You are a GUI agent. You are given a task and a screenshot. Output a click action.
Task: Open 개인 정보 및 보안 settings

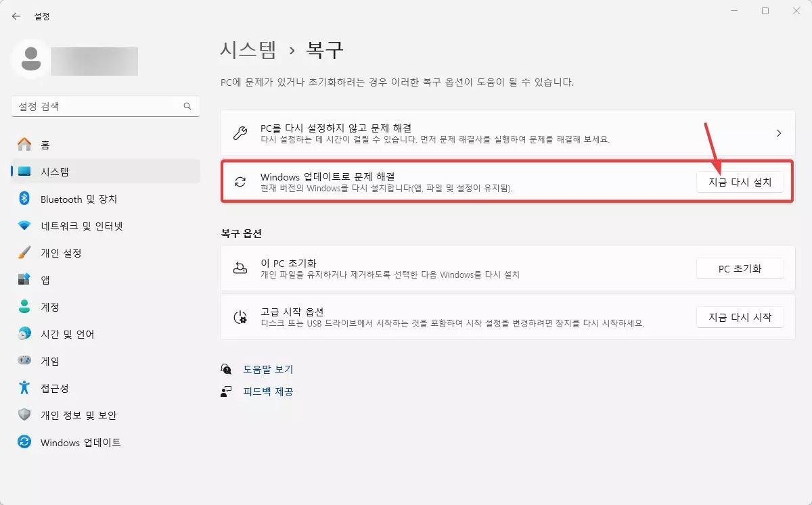tap(80, 415)
